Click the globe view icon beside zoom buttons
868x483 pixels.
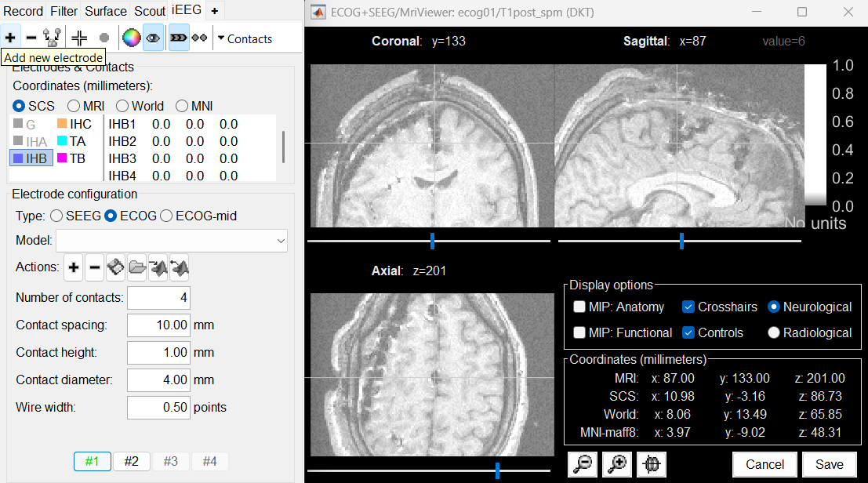(651, 464)
